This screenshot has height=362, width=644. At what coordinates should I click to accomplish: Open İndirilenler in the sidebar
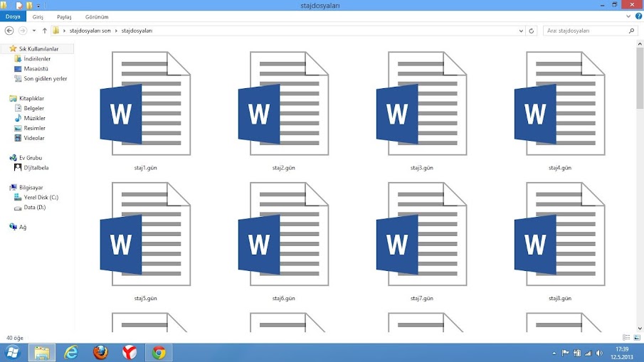tap(37, 59)
